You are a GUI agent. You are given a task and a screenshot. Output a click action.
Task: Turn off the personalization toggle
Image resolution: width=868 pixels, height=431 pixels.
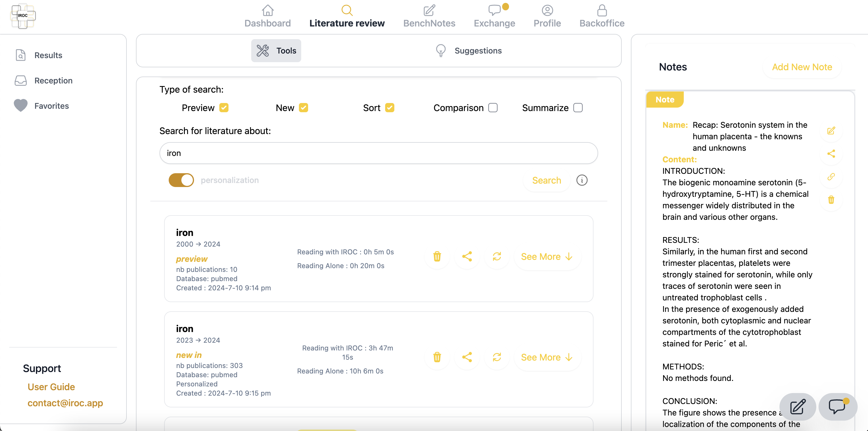[181, 180]
